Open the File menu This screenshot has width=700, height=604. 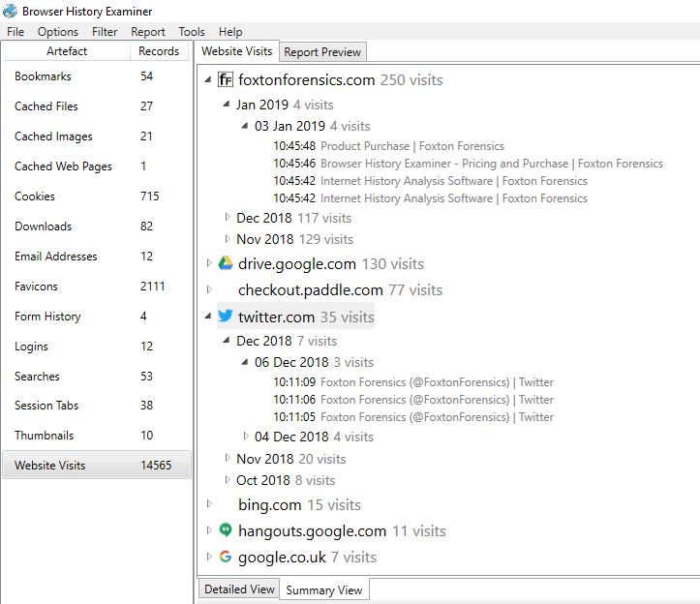[15, 32]
